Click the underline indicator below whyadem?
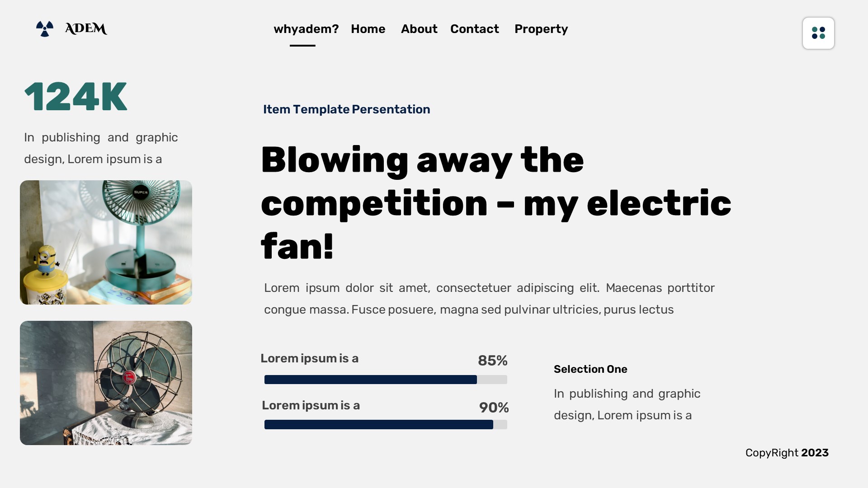 pyautogui.click(x=303, y=45)
